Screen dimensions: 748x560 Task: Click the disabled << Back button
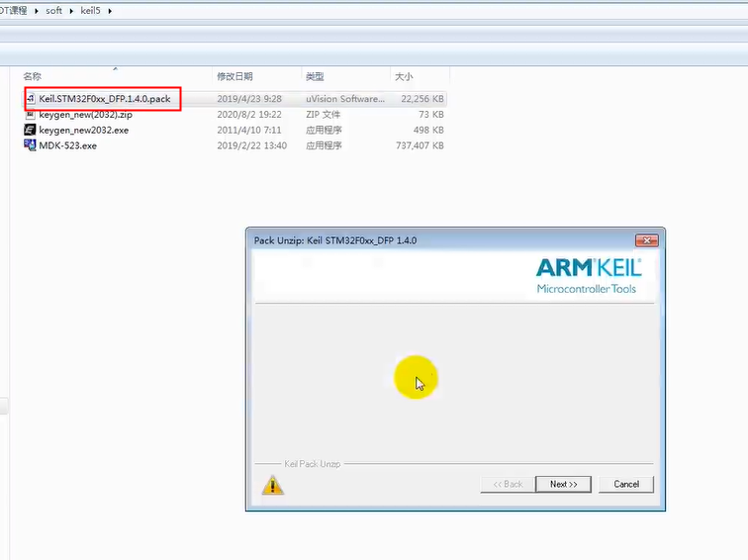point(508,484)
